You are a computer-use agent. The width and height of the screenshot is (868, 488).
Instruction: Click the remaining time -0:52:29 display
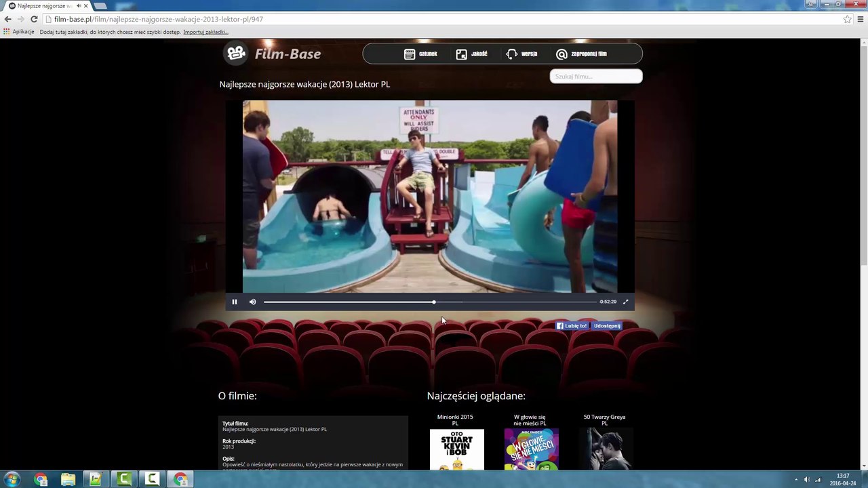coord(608,302)
